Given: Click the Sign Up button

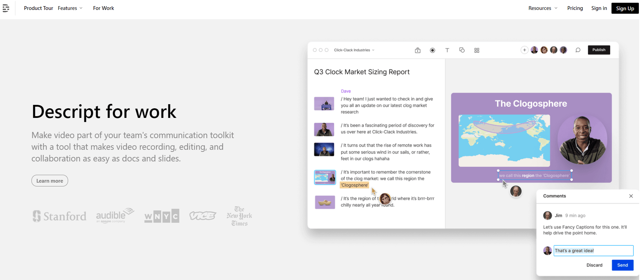Looking at the screenshot, I should (625, 8).
